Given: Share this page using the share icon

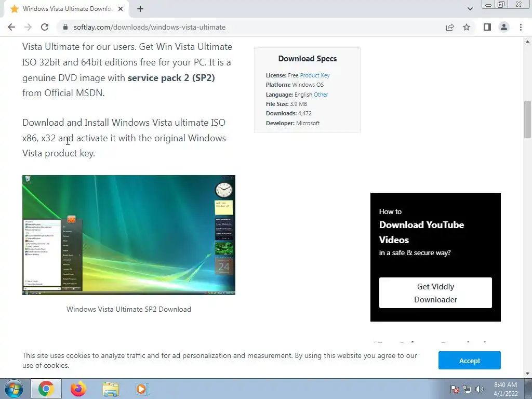Looking at the screenshot, I should tap(450, 27).
